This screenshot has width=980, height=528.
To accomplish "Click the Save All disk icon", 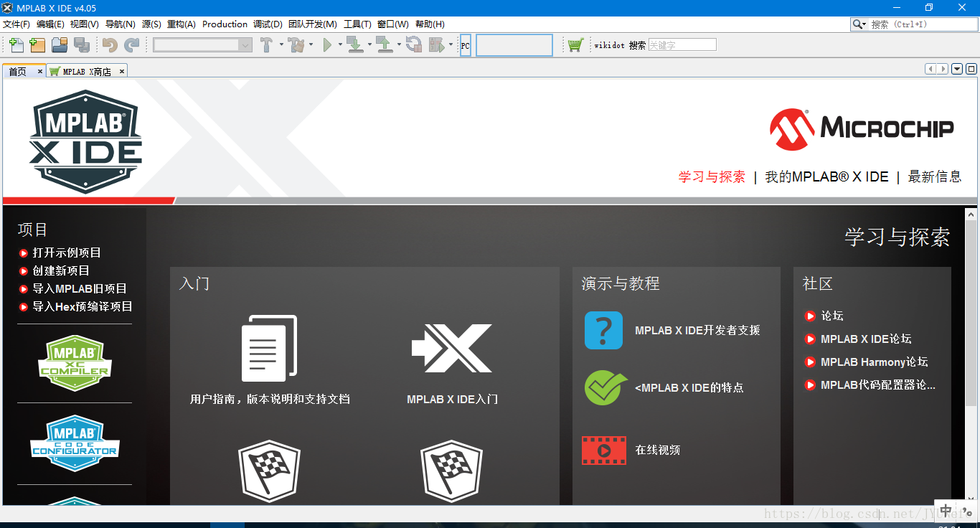I will click(82, 45).
